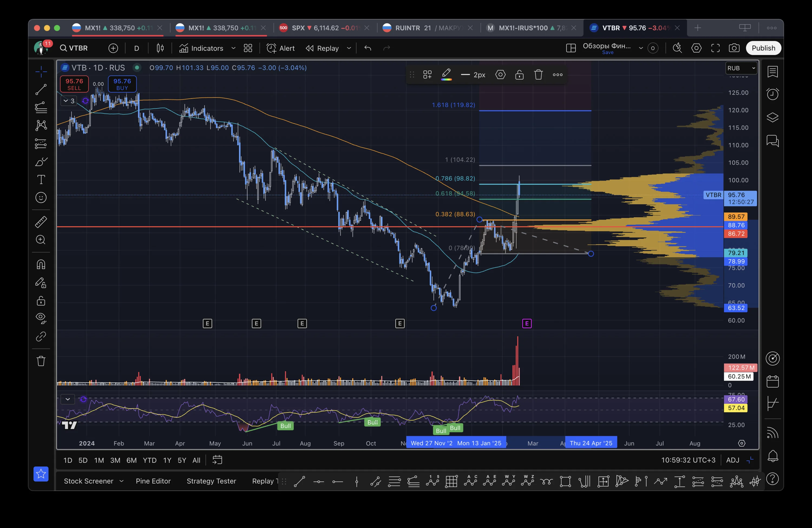Toggle hide all drawings eye
Screen dimensions: 812x528
[41, 319]
